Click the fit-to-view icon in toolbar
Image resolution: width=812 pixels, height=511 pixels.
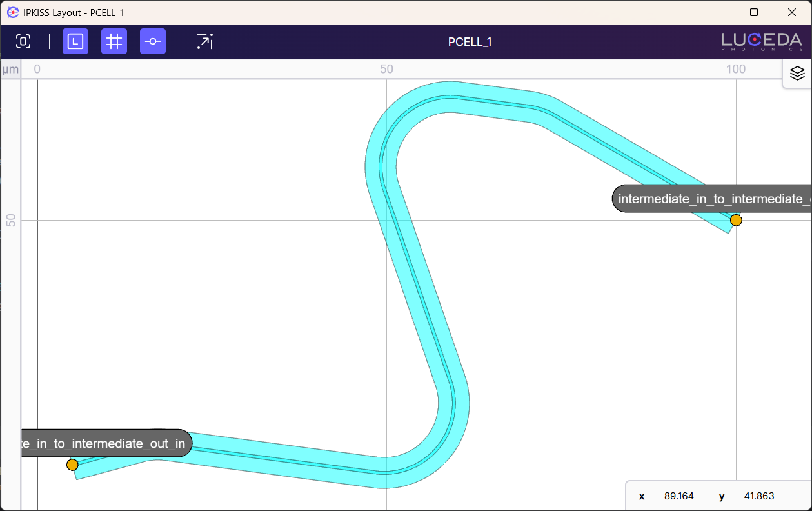[x=23, y=42]
